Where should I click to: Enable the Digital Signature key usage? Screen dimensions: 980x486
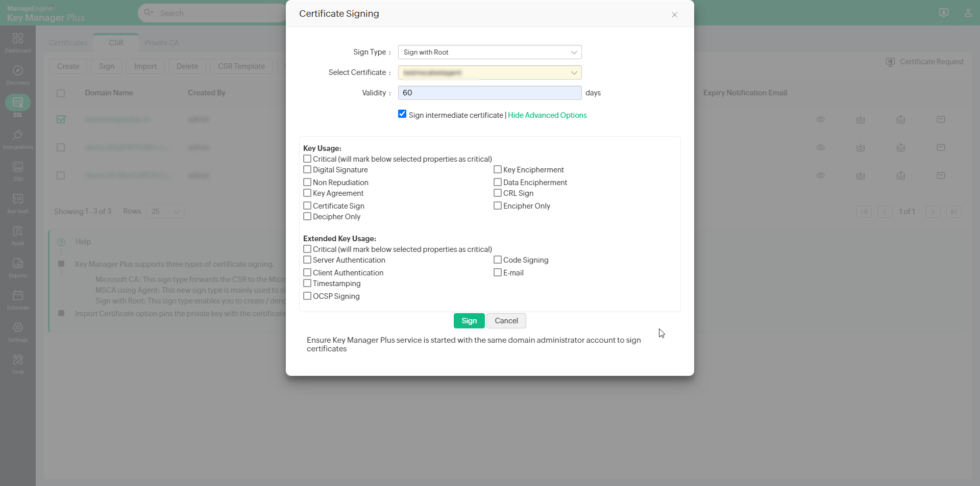(x=307, y=169)
